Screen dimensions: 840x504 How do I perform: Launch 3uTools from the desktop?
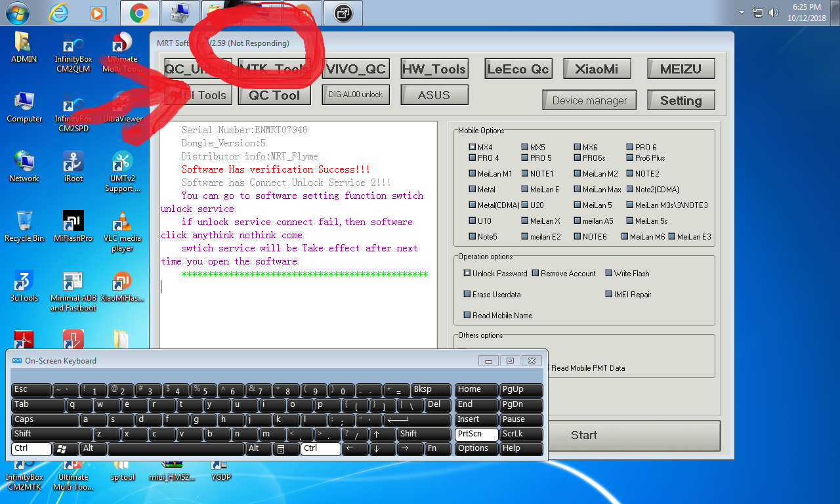(x=24, y=287)
